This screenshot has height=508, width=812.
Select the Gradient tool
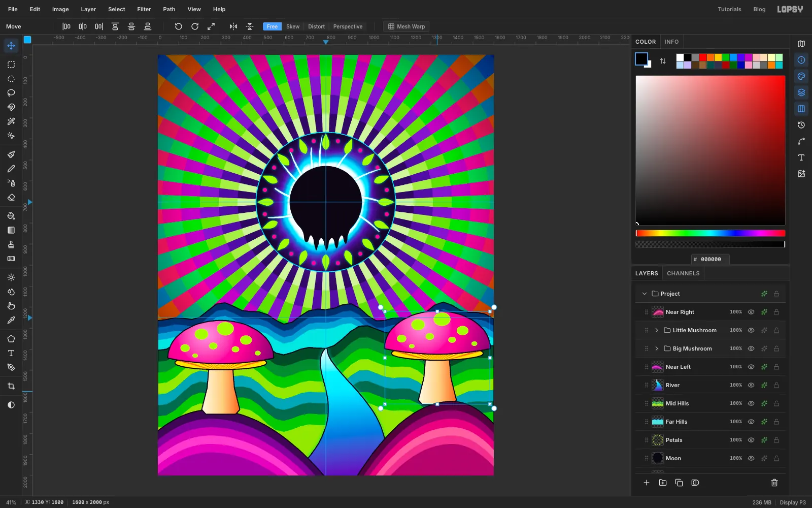[x=11, y=230]
